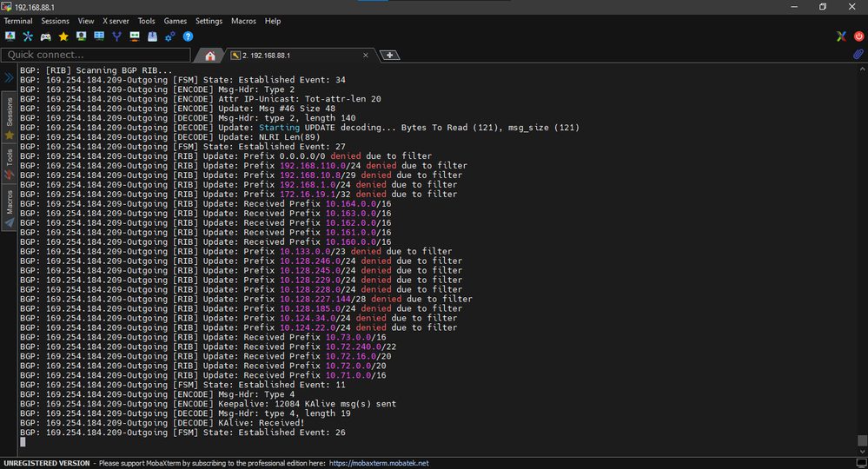Launch MultiExec fork-shaped icon
Image resolution: width=868 pixels, height=469 pixels.
116,36
